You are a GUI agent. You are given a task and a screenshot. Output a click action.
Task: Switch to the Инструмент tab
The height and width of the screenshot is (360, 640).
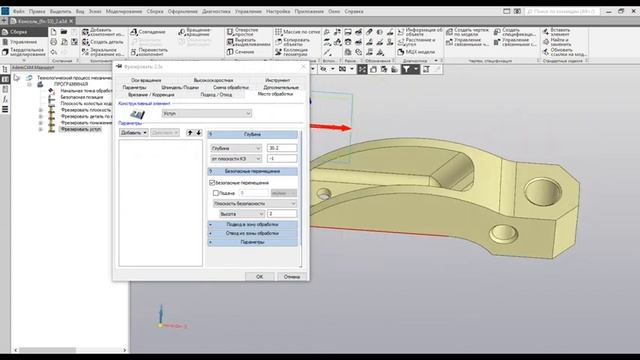(278, 80)
